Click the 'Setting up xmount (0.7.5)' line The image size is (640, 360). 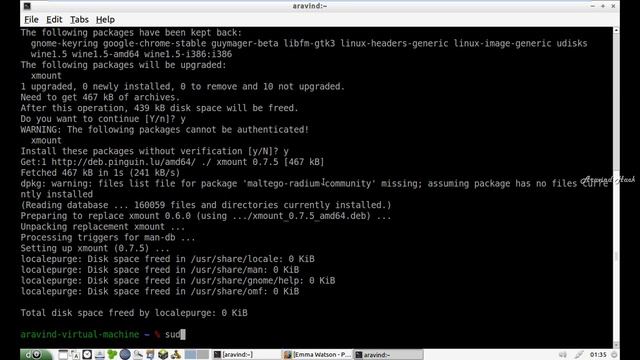click(x=95, y=248)
